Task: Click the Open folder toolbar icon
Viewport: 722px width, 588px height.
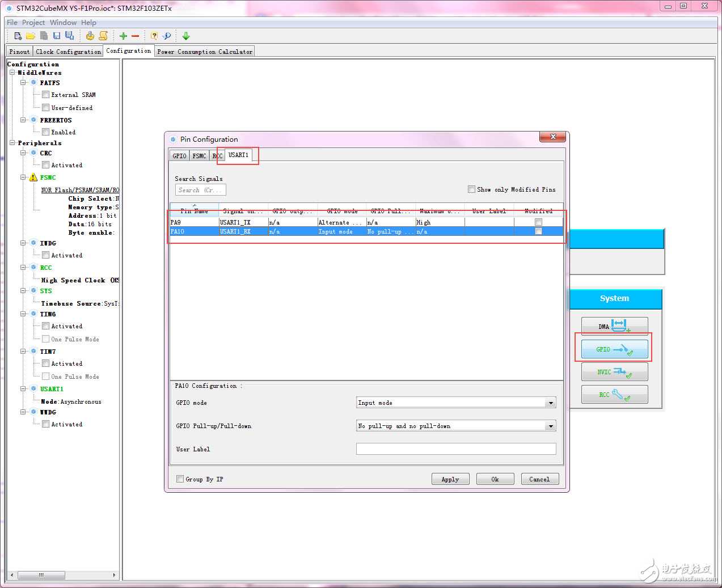Action: pyautogui.click(x=31, y=36)
